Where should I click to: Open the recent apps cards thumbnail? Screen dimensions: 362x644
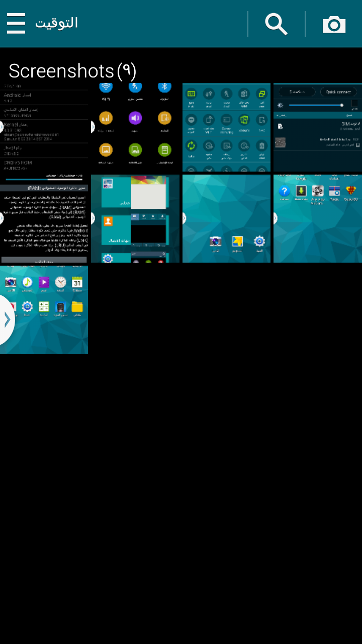(135, 219)
